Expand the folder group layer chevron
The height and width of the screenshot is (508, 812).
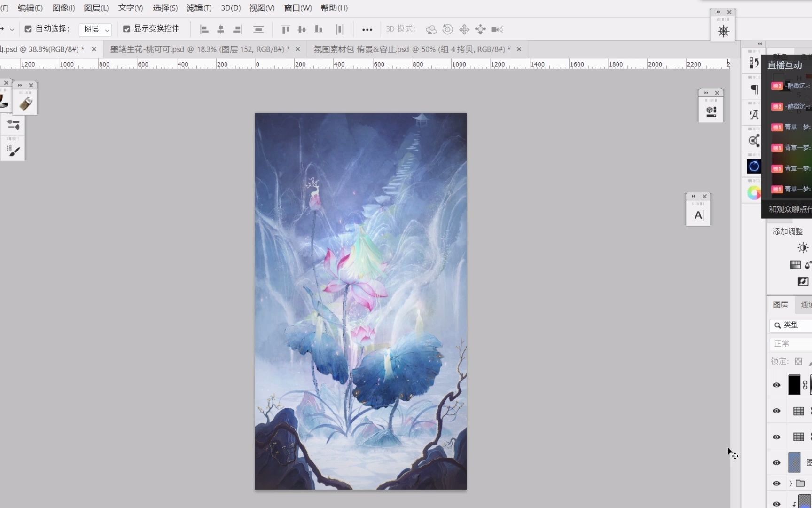(x=791, y=484)
